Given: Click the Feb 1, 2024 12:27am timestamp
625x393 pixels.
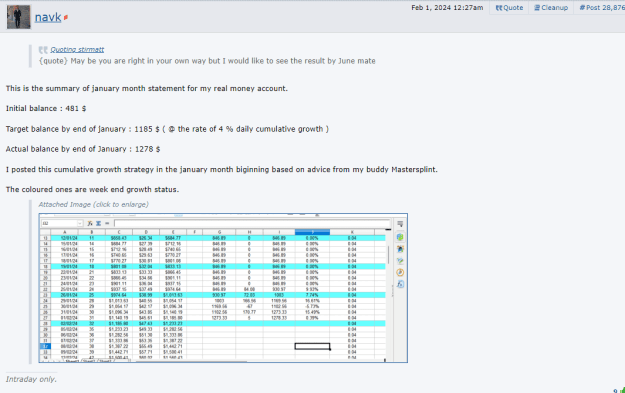Looking at the screenshot, I should [x=447, y=8].
